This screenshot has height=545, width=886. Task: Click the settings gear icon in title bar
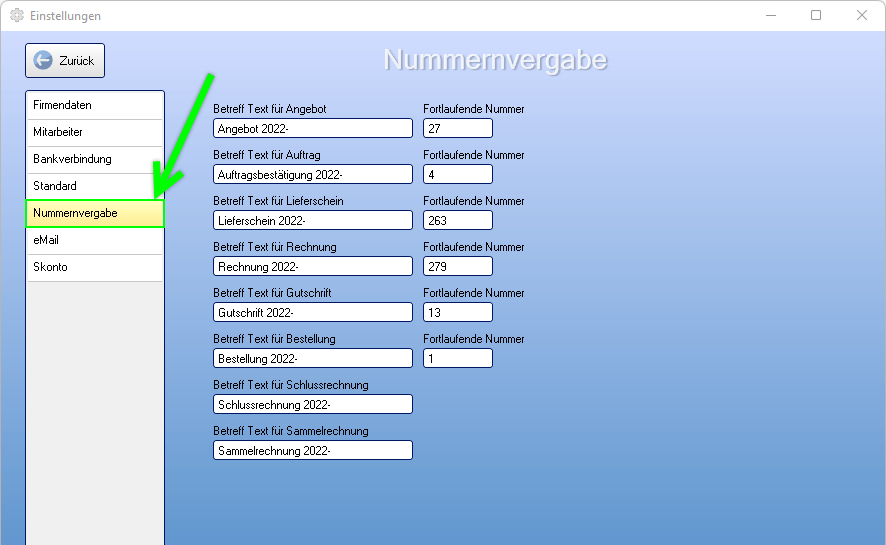17,16
